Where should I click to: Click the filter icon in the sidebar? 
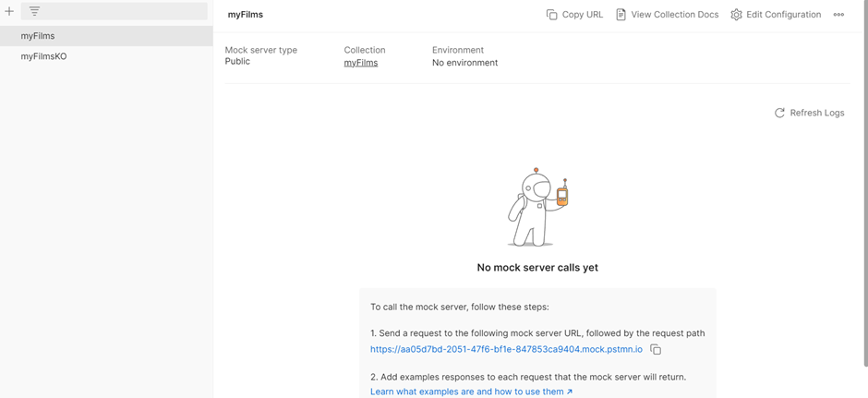click(x=35, y=12)
